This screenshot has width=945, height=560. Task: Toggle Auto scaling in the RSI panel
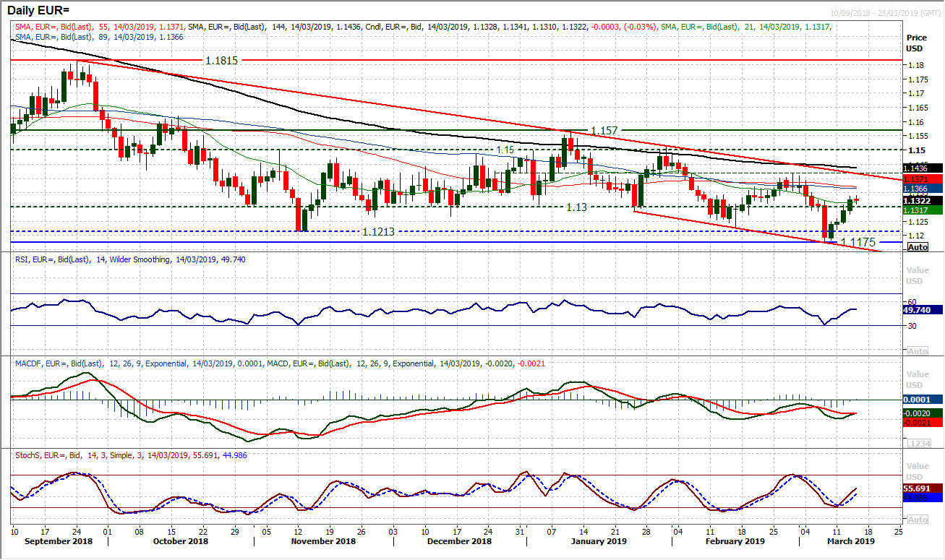tap(918, 351)
